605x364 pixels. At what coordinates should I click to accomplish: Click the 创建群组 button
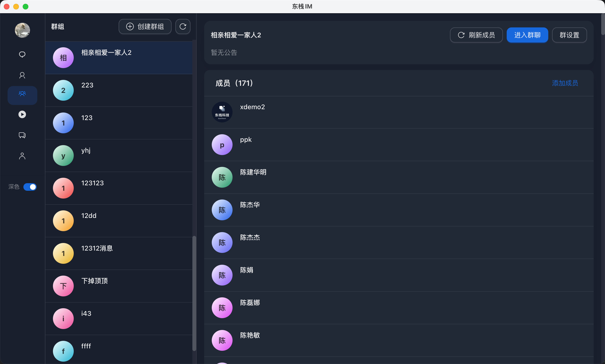point(145,26)
